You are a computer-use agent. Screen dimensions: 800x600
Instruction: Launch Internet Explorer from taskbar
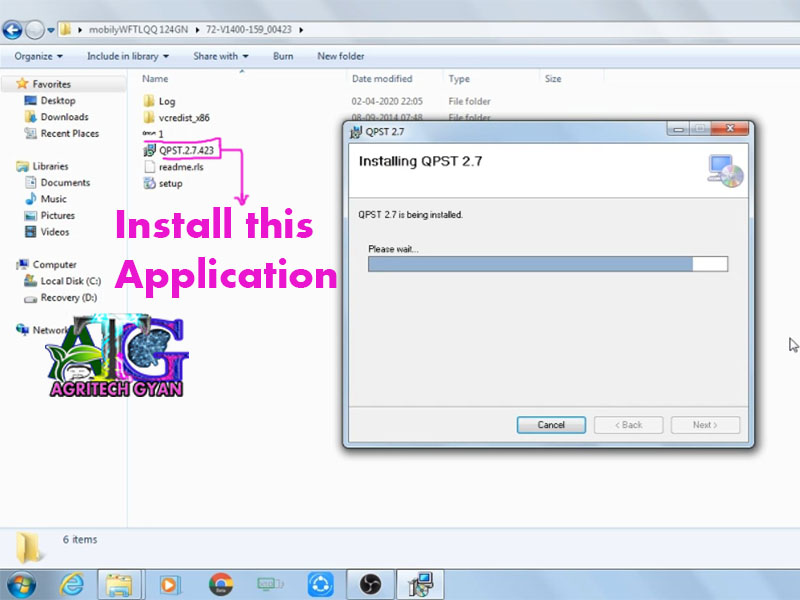click(x=72, y=585)
